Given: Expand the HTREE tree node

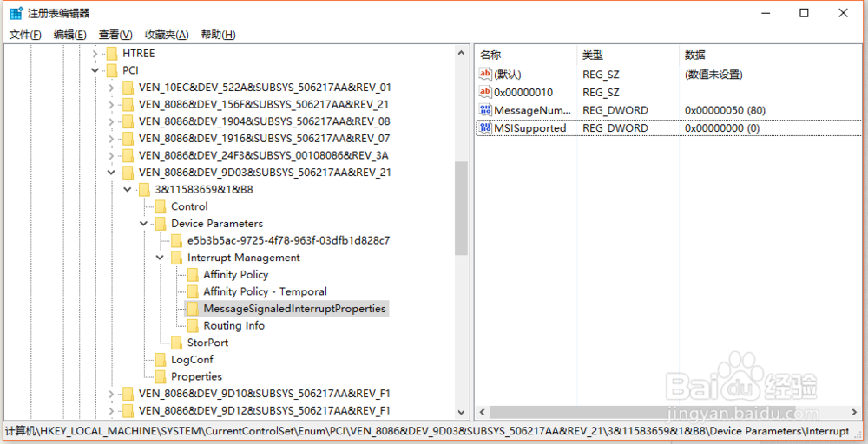Looking at the screenshot, I should (95, 54).
